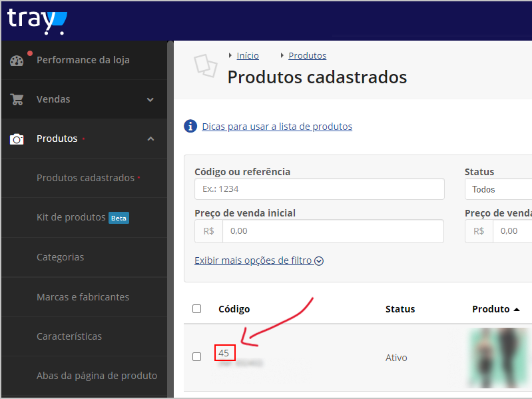Click the blue info icon beside Dicas
Screen dimensions: 532x399
(190, 126)
